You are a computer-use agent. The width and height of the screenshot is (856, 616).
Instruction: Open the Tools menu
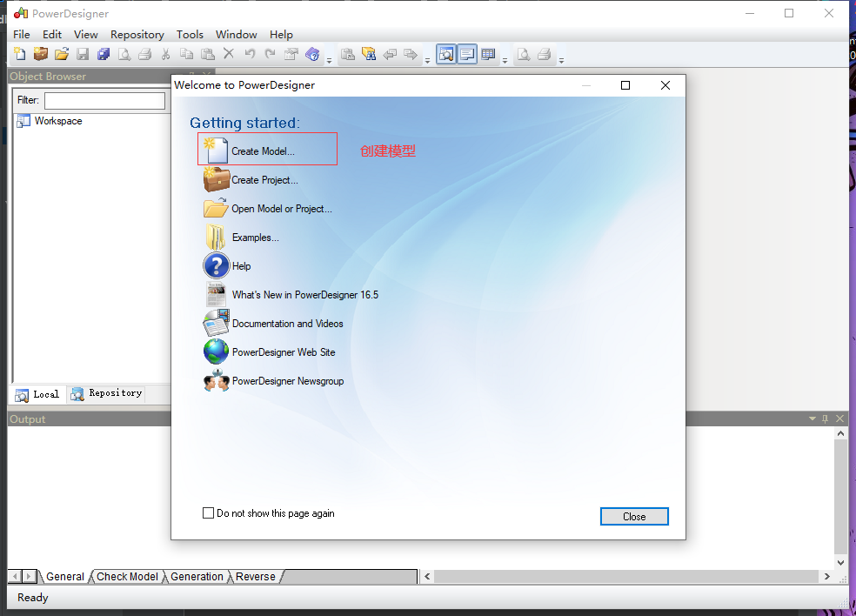pyautogui.click(x=190, y=35)
